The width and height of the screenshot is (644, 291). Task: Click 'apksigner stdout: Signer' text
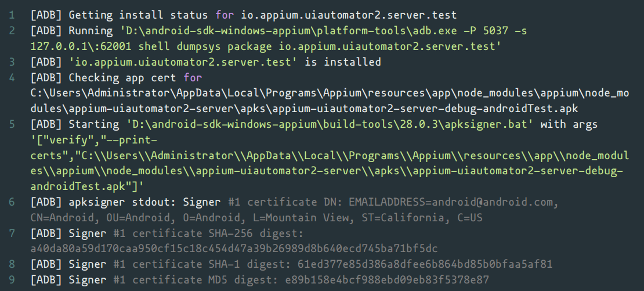point(144,202)
